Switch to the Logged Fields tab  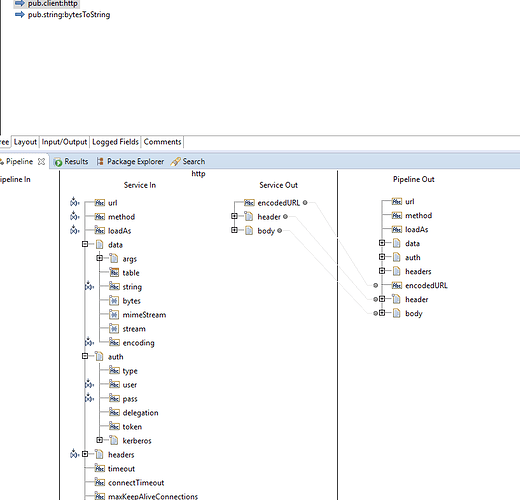pyautogui.click(x=115, y=142)
